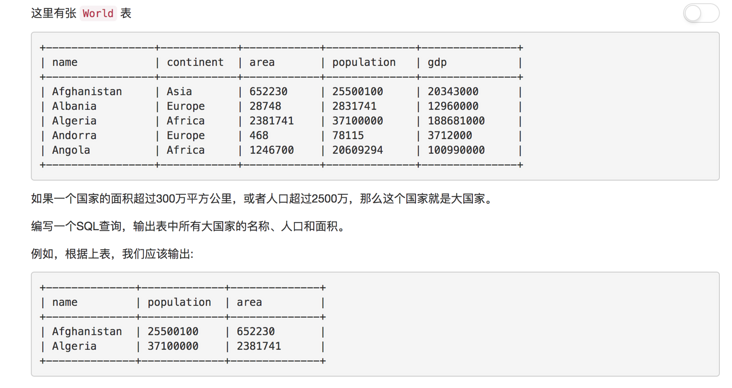Click the example output intro line
This screenshot has width=732, height=388.
(112, 254)
